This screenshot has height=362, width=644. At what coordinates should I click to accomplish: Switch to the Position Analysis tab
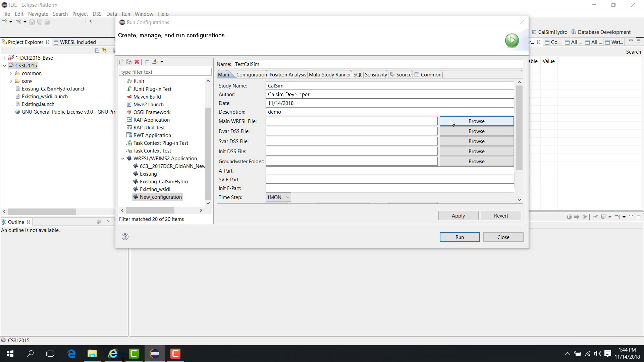click(x=288, y=74)
